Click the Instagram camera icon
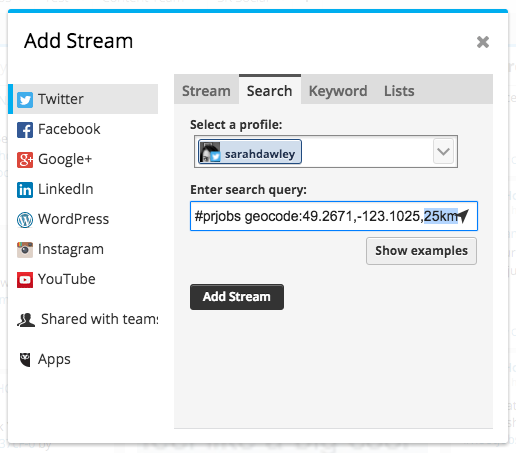This screenshot has width=516, height=453. coord(25,250)
